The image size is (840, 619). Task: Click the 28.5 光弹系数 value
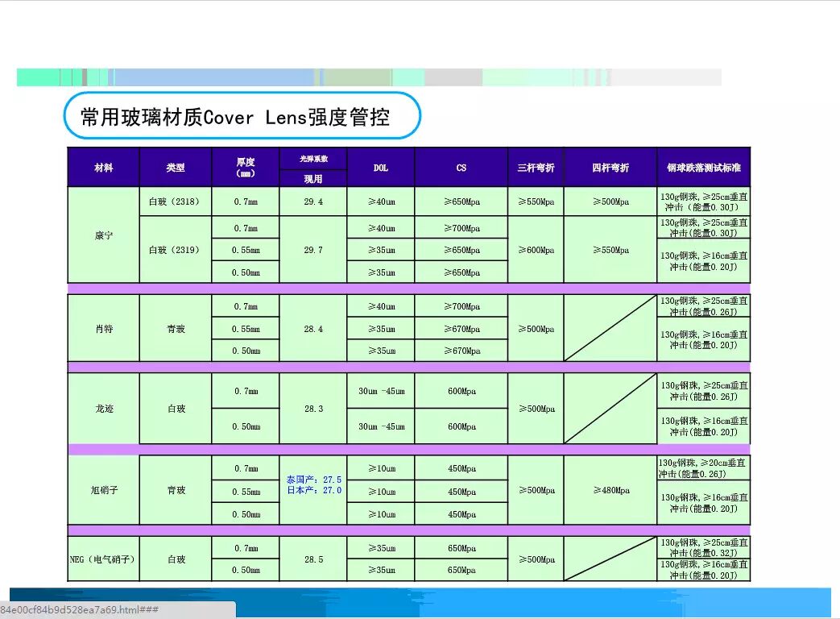tap(313, 559)
